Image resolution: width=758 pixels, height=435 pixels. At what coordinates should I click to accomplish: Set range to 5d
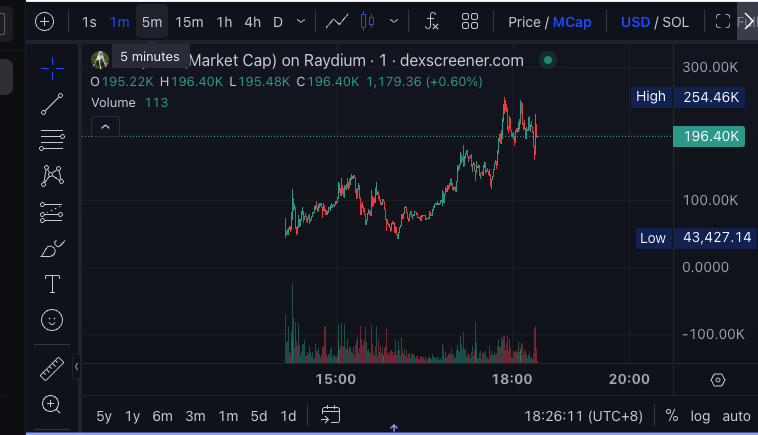pos(259,416)
